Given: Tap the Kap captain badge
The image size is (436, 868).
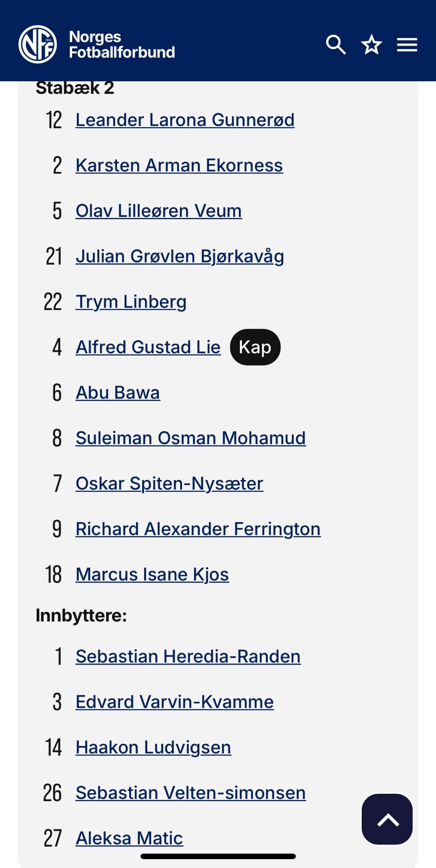Looking at the screenshot, I should pyautogui.click(x=255, y=347).
